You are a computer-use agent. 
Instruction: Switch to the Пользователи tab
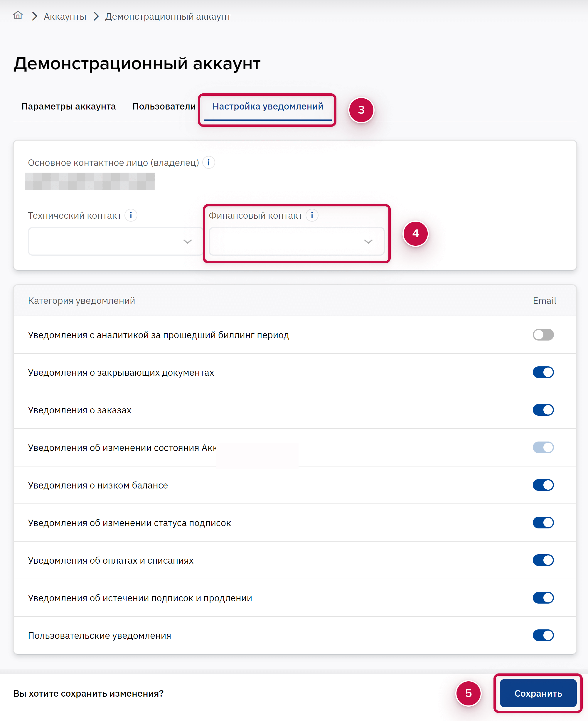(x=164, y=106)
